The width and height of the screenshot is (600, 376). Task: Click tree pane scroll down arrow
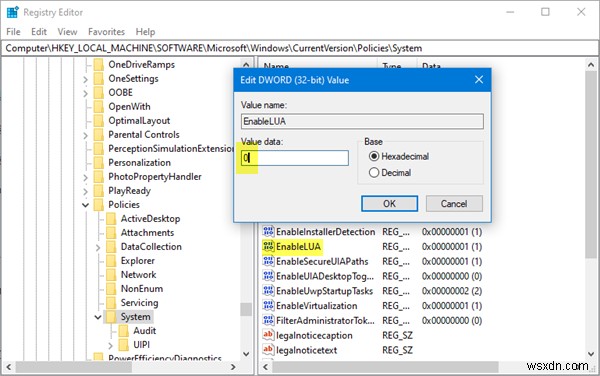click(246, 354)
